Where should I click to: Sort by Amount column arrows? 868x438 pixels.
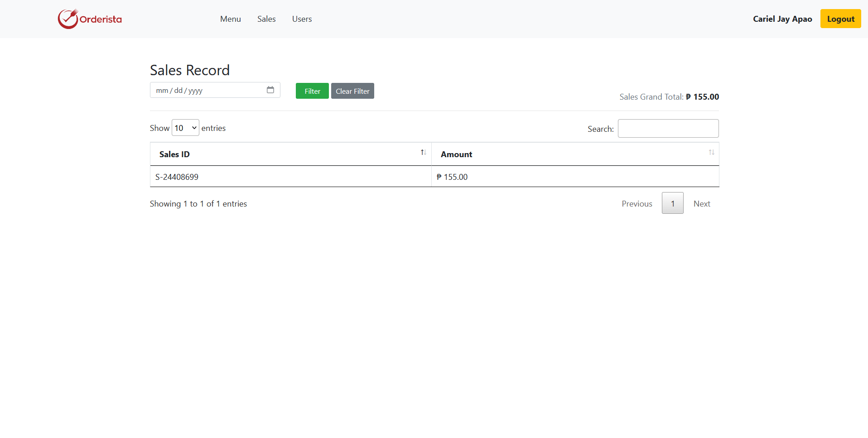point(711,152)
